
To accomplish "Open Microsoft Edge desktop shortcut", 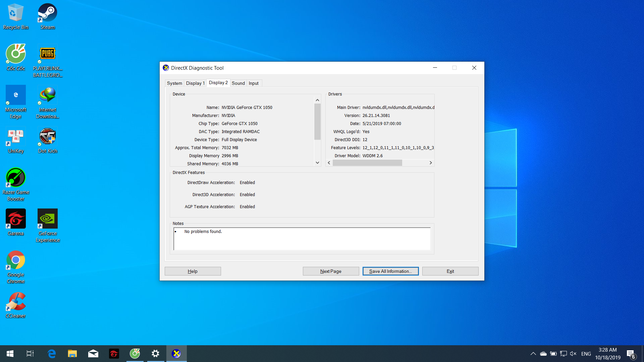I will pos(16,102).
